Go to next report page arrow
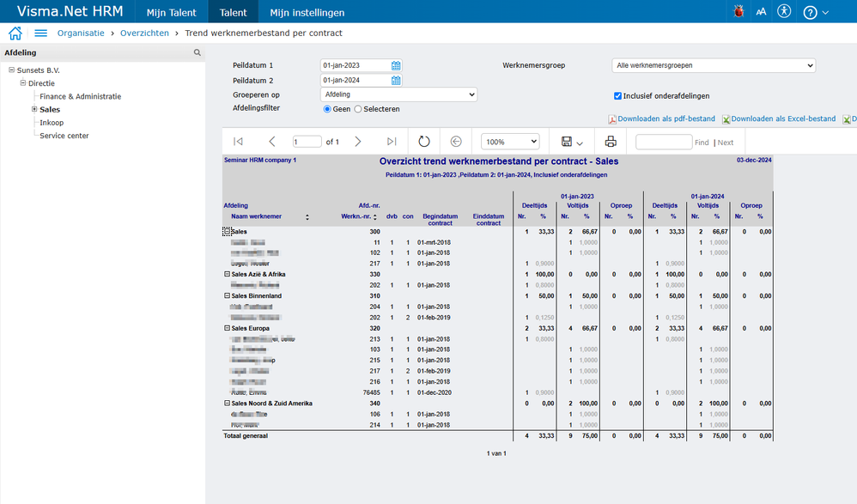Viewport: 857px width, 504px height. [x=358, y=142]
